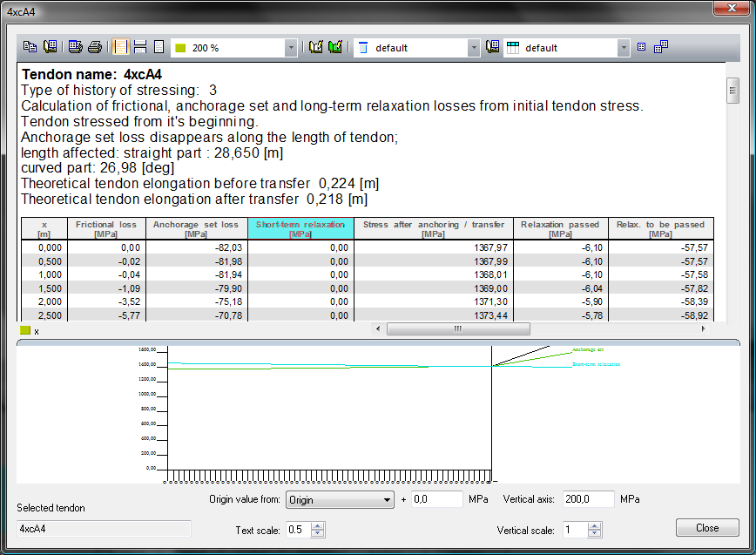Click the Close button

pyautogui.click(x=707, y=527)
